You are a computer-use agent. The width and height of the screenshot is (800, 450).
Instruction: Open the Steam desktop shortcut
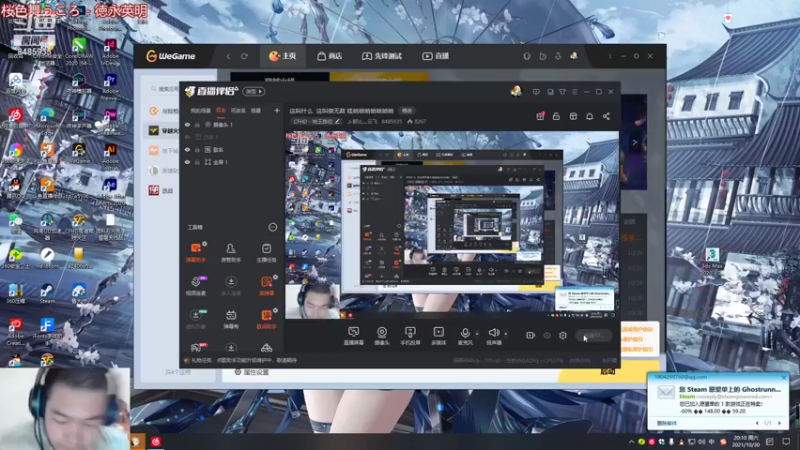point(47,293)
